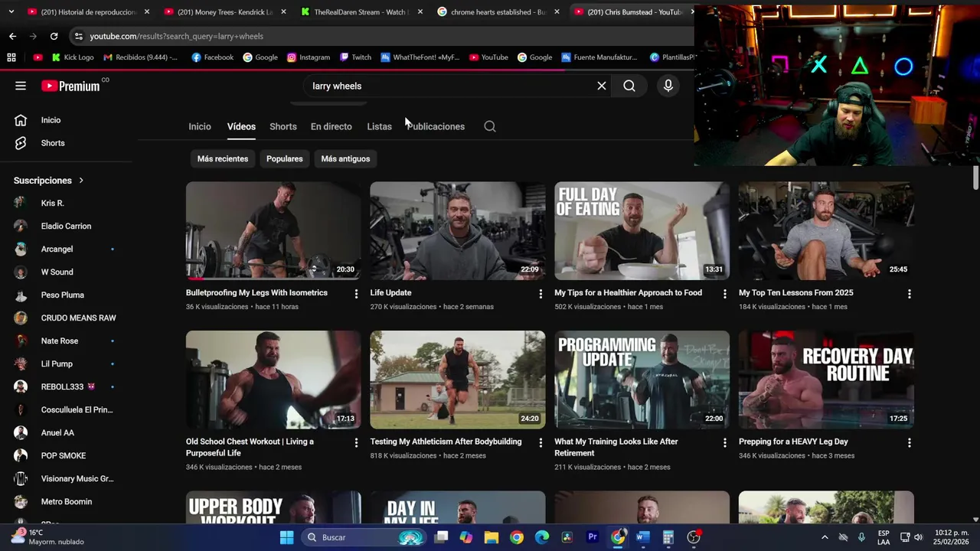Open Old School Chest Workout title link

point(250,447)
